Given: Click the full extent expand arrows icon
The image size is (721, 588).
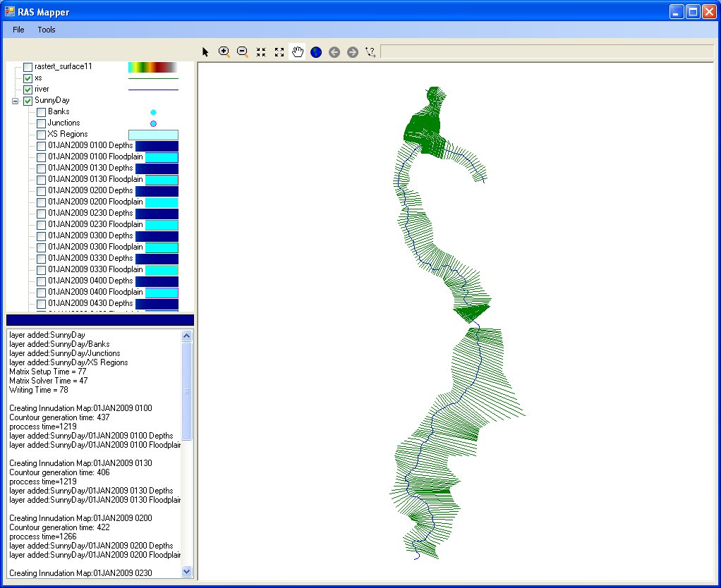Looking at the screenshot, I should 279,52.
